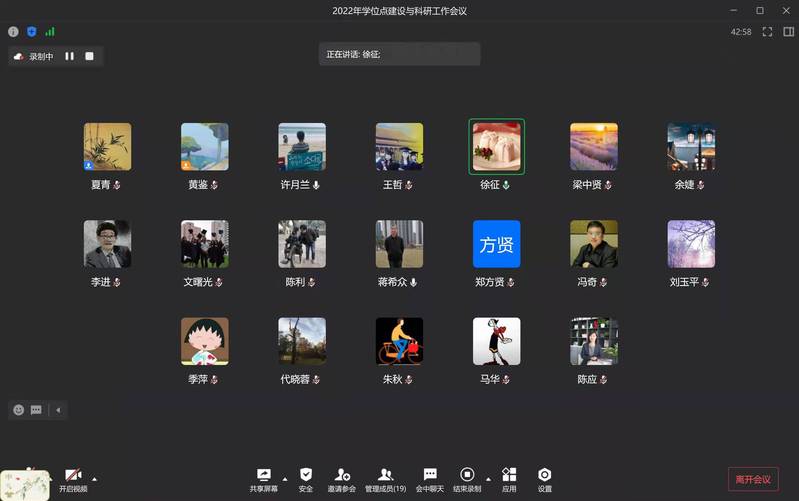
Task: Select 陈利's avatar tile
Action: [x=302, y=244]
